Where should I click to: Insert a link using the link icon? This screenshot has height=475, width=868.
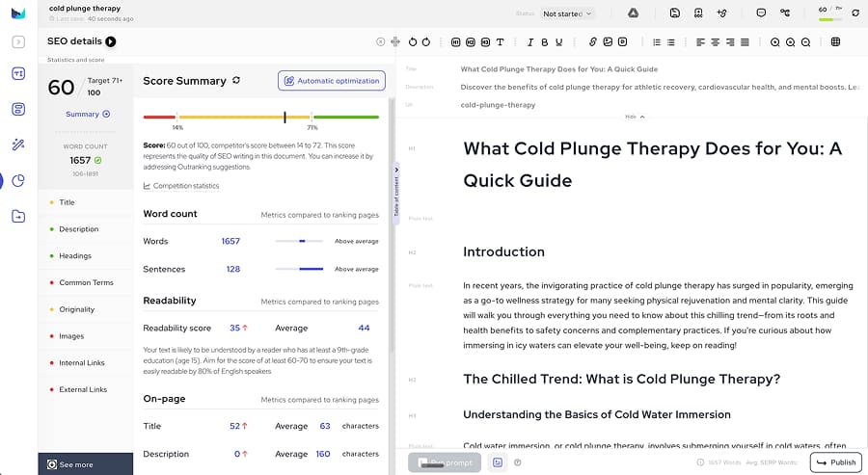click(x=592, y=42)
